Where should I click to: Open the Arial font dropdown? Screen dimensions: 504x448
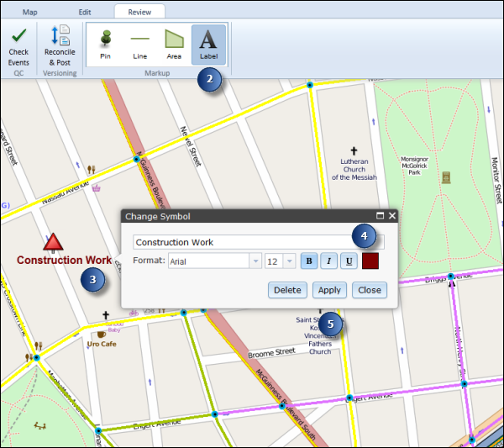(x=255, y=261)
